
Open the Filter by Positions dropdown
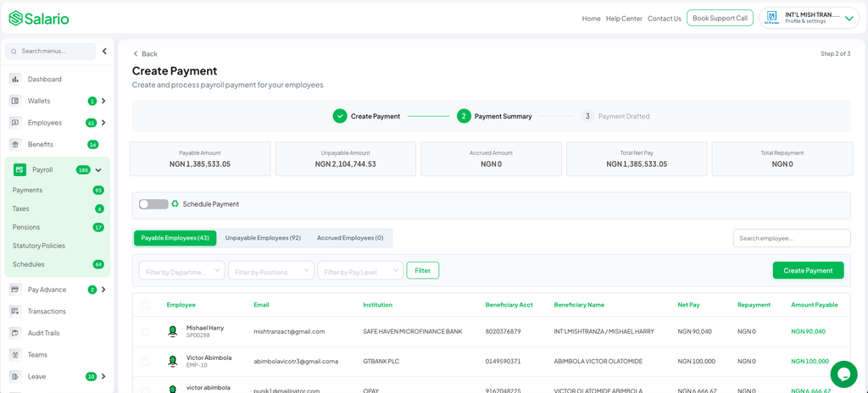(x=271, y=271)
